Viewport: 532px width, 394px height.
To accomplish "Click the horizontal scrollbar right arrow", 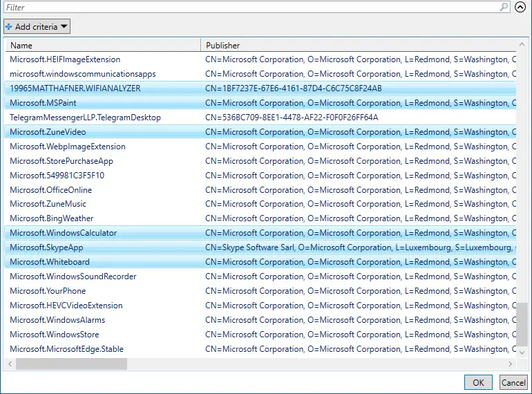I will tap(511, 364).
